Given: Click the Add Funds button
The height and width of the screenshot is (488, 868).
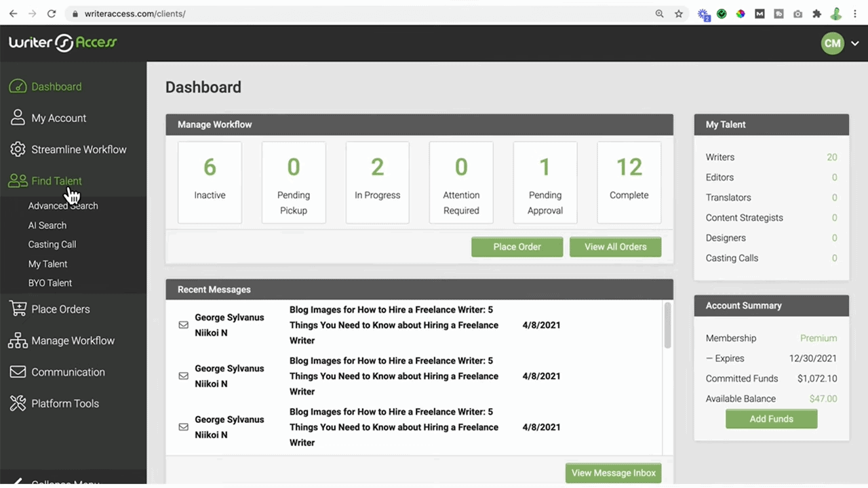Looking at the screenshot, I should (x=771, y=419).
